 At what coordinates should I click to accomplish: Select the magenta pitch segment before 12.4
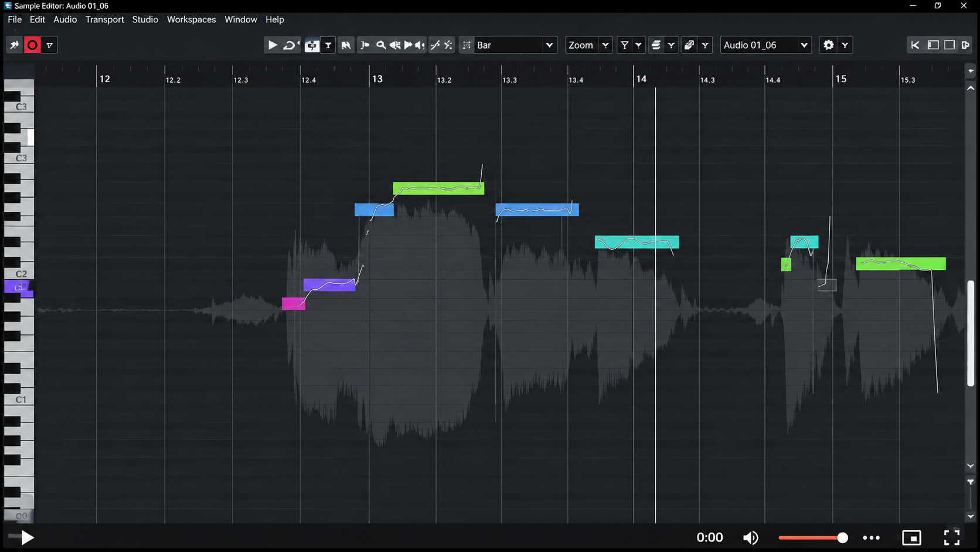294,303
